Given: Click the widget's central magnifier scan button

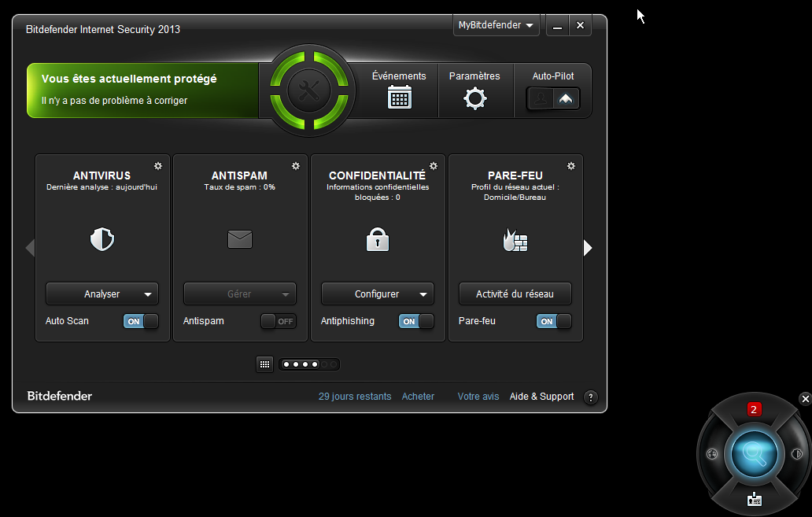Looking at the screenshot, I should [754, 454].
